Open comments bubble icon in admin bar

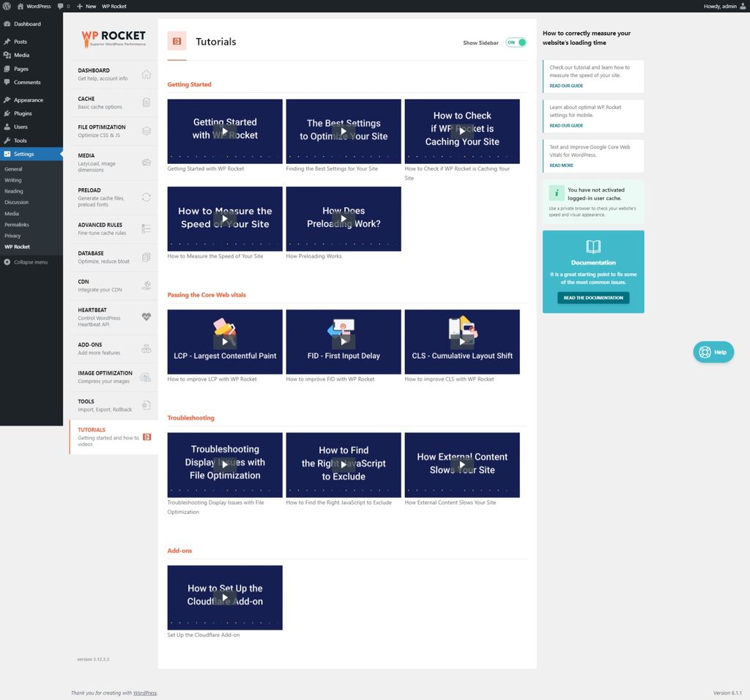coord(60,6)
